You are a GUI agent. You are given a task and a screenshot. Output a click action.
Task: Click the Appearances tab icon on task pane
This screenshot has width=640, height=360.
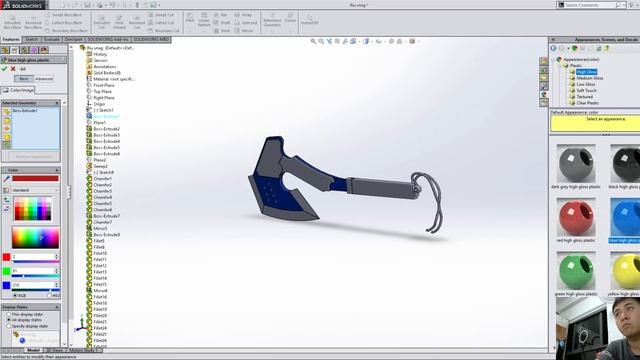(544, 94)
